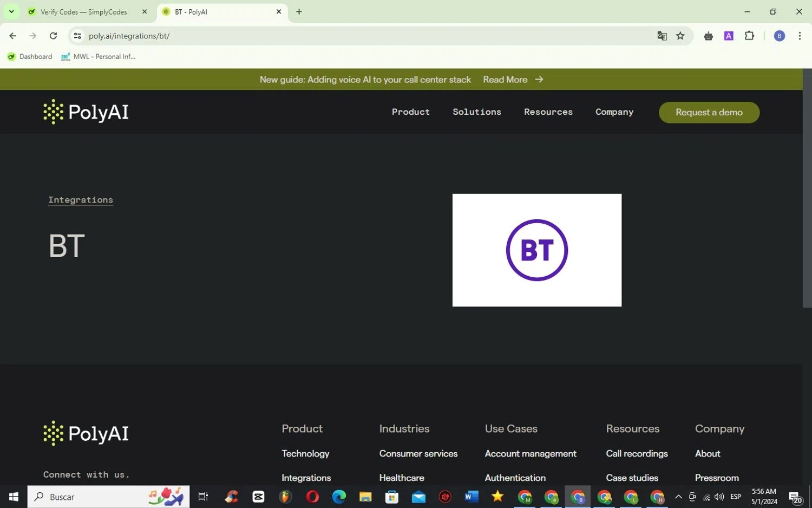Open network settings in system tray
Image resolution: width=812 pixels, height=508 pixels.
706,497
